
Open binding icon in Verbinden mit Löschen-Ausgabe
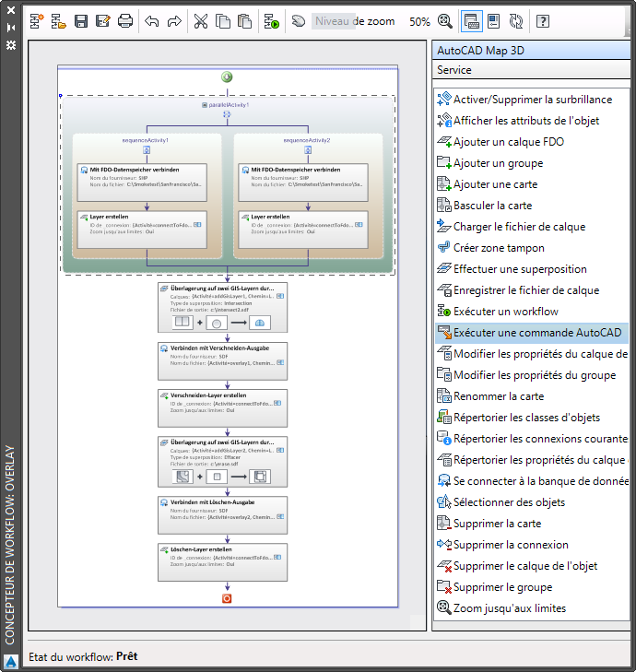point(280,517)
